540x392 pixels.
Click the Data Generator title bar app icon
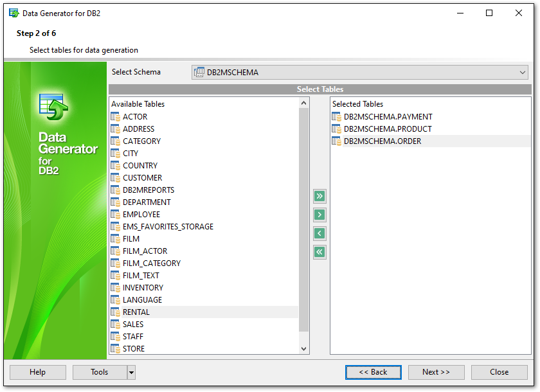coord(14,13)
